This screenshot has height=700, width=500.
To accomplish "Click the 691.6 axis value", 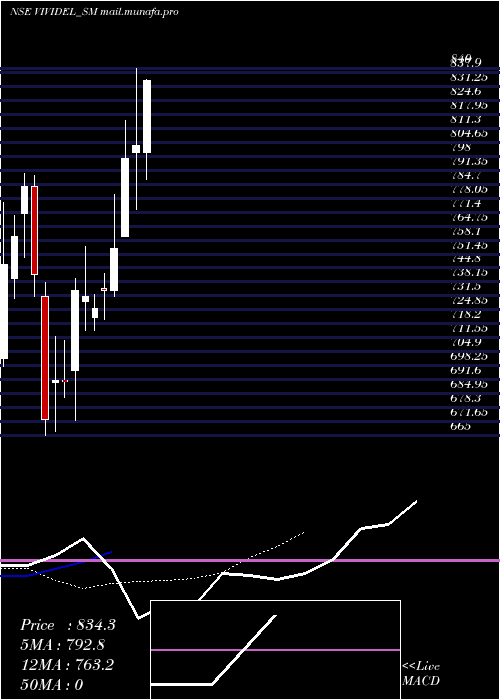I will coord(466,370).
